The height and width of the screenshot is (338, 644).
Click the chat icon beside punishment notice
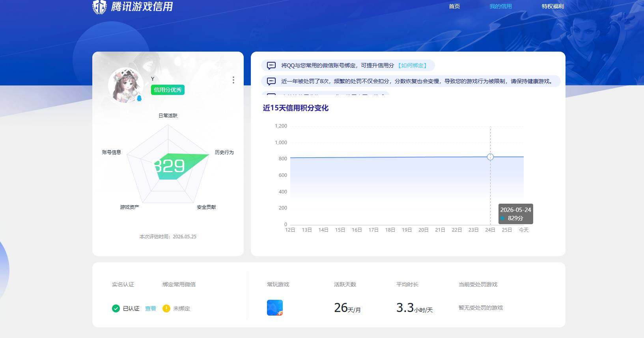[x=271, y=81]
